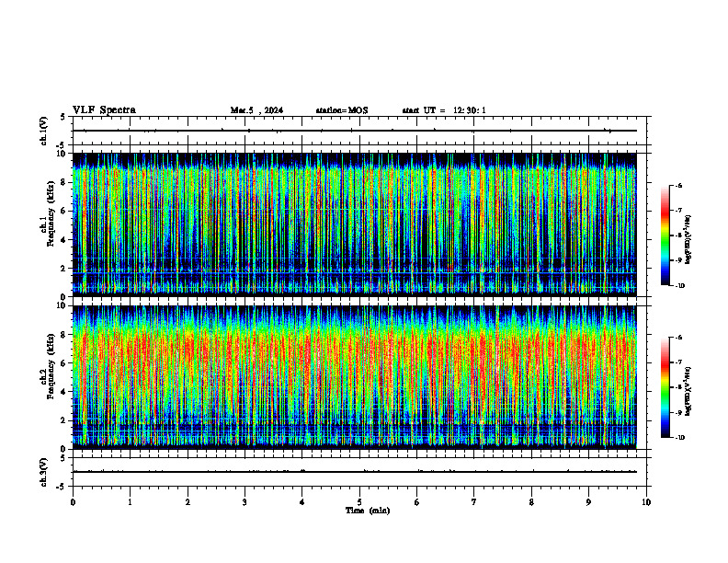The width and height of the screenshot is (728, 563).
Task: Click the ch.1 colorbar log(PSD) unit label
Action: (688, 240)
